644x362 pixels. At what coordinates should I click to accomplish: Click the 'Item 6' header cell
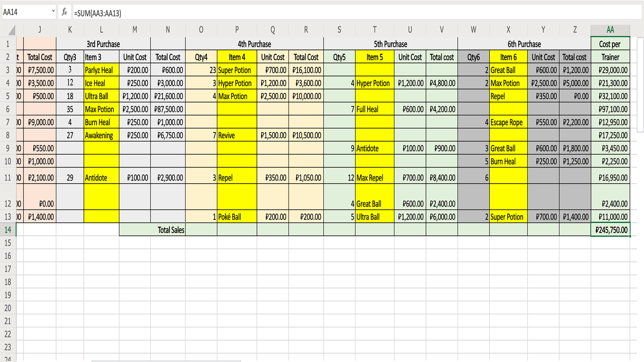(508, 57)
